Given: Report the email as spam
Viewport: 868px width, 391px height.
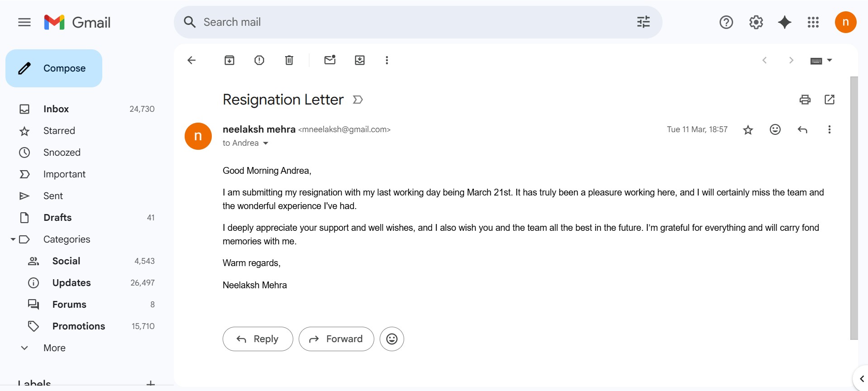Looking at the screenshot, I should click(x=259, y=60).
